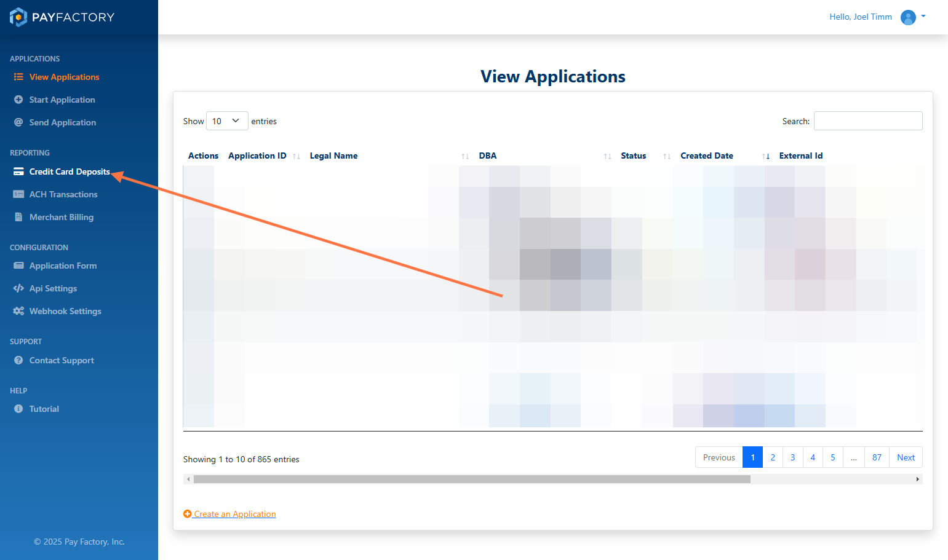Viewport: 948px width, 560px height.
Task: Click the Previous pagination button
Action: 719,457
